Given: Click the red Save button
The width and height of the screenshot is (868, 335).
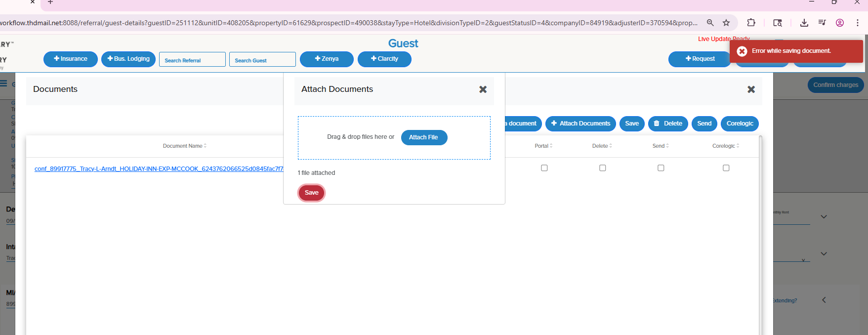Looking at the screenshot, I should 311,193.
